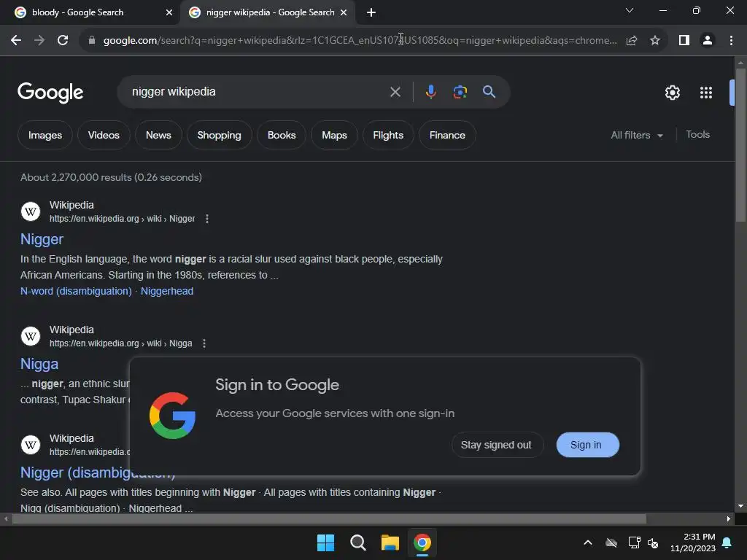Choose Stay signed out in the popup
This screenshot has height=560, width=747.
tap(496, 445)
